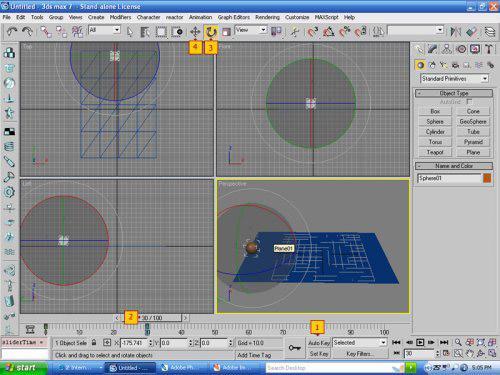Open the Modifiers menu

pyautogui.click(x=120, y=17)
